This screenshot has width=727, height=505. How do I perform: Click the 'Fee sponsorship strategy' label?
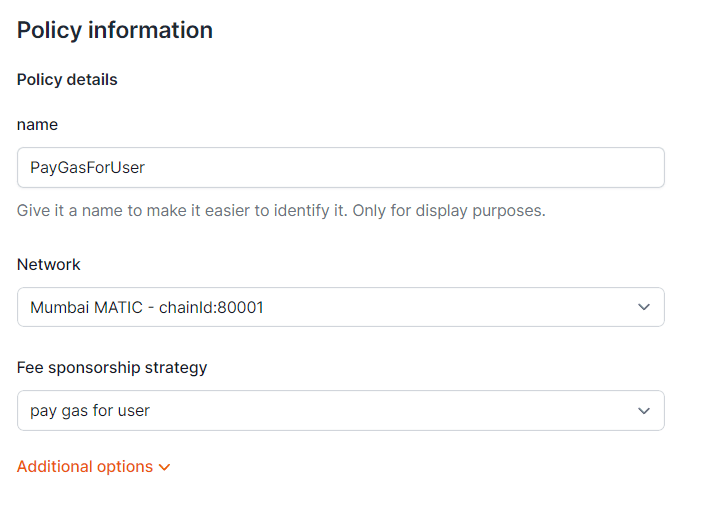click(x=112, y=368)
